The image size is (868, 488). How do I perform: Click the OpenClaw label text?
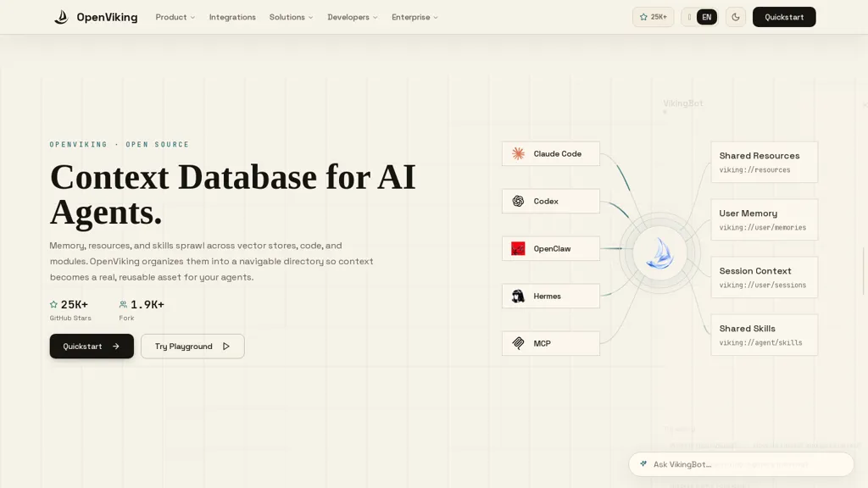click(x=552, y=249)
